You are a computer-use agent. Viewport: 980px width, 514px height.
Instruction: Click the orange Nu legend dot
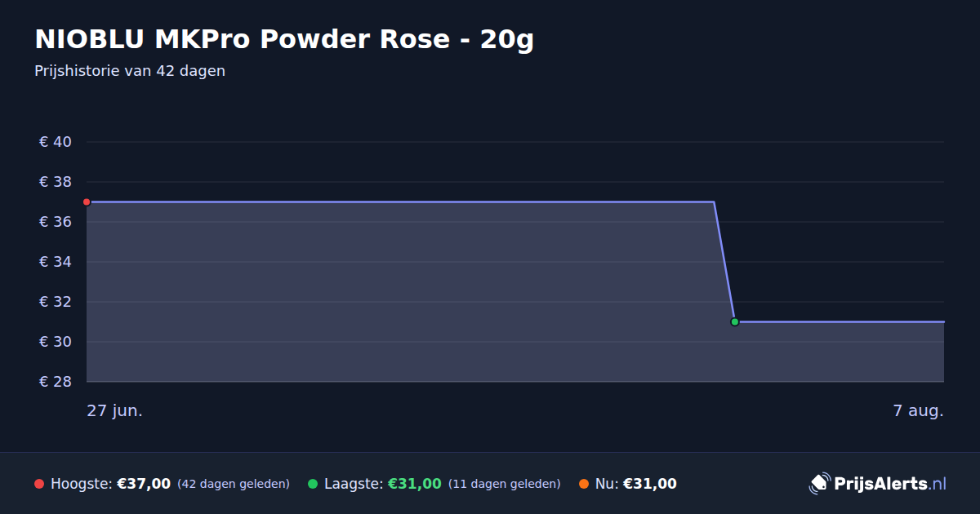pos(584,484)
